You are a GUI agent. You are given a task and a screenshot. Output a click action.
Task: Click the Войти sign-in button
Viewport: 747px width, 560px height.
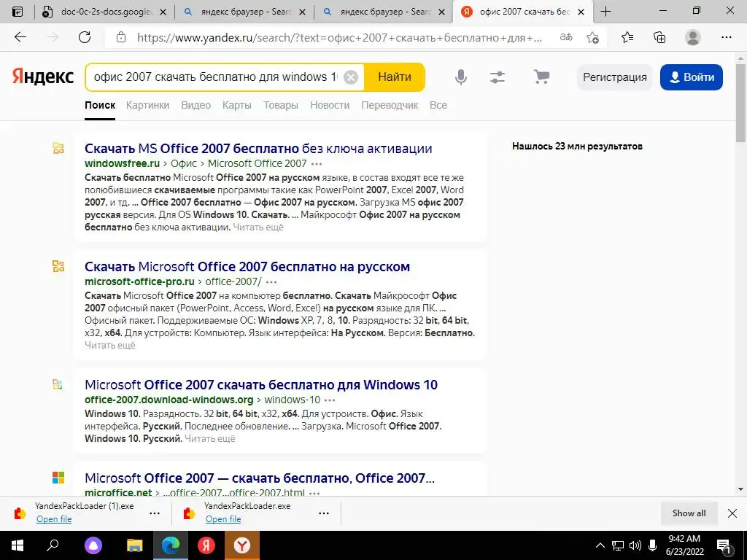pyautogui.click(x=692, y=77)
